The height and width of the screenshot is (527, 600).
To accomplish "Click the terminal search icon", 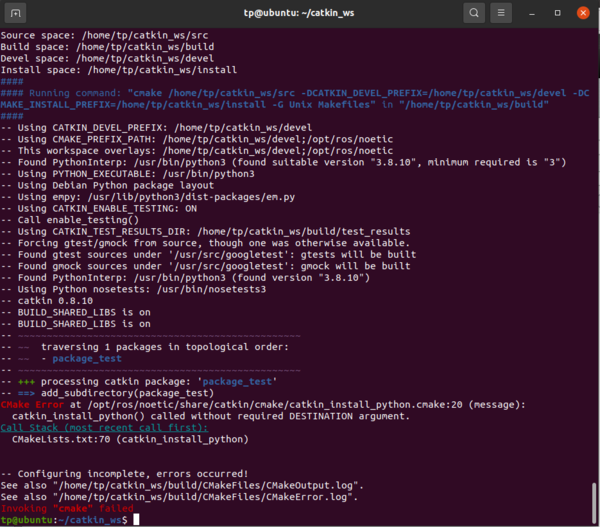I will [x=474, y=13].
